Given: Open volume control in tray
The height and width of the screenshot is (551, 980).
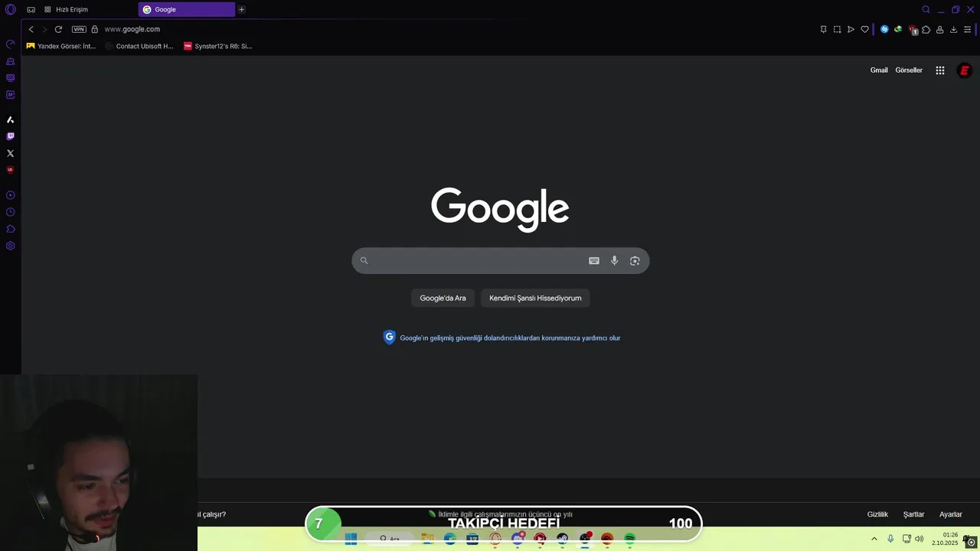Looking at the screenshot, I should [919, 539].
